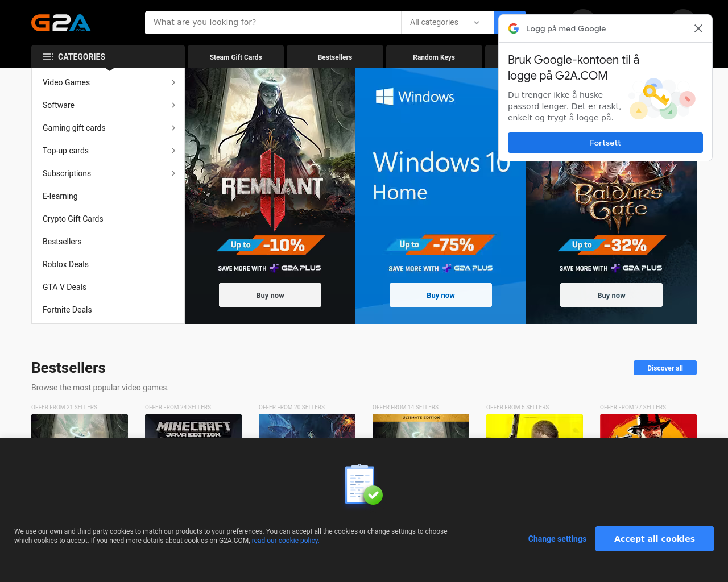Expand the Video Games submenu arrow

173,82
